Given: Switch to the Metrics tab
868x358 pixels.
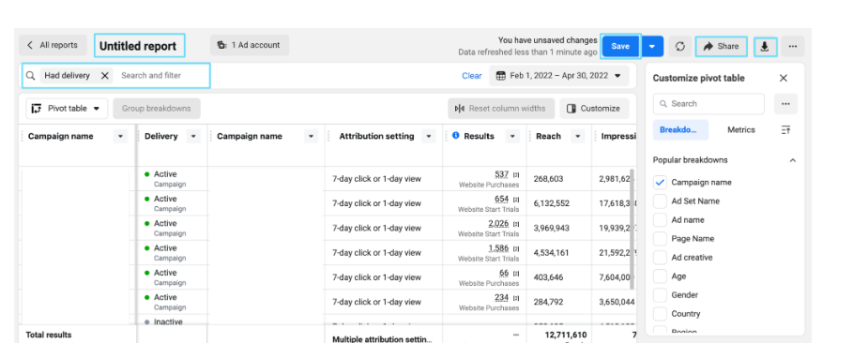Looking at the screenshot, I should [740, 130].
